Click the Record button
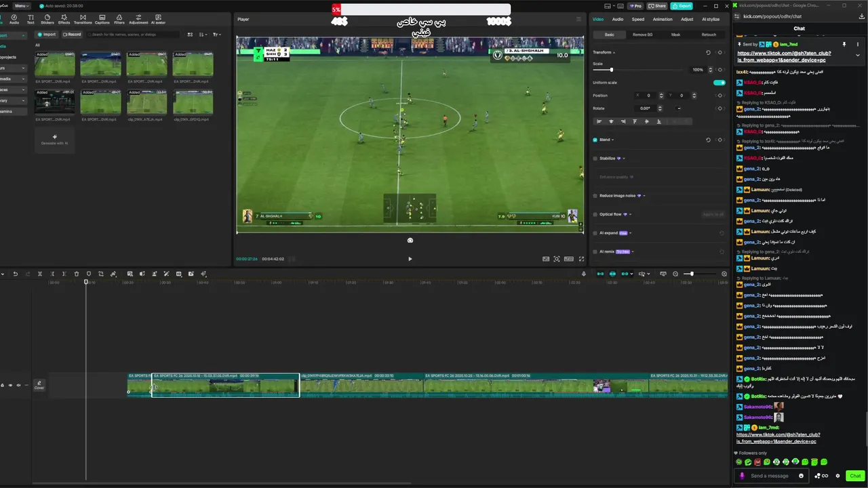The height and width of the screenshot is (488, 868). click(71, 34)
